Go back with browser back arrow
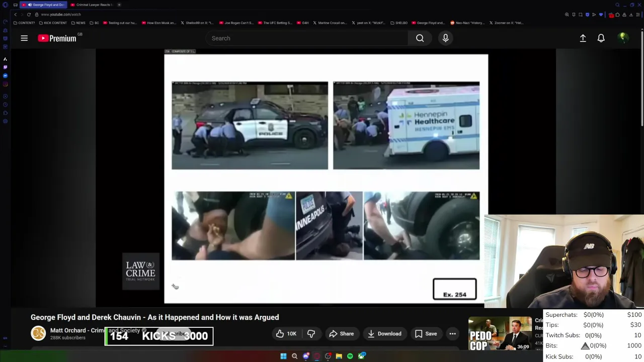 click(15, 15)
